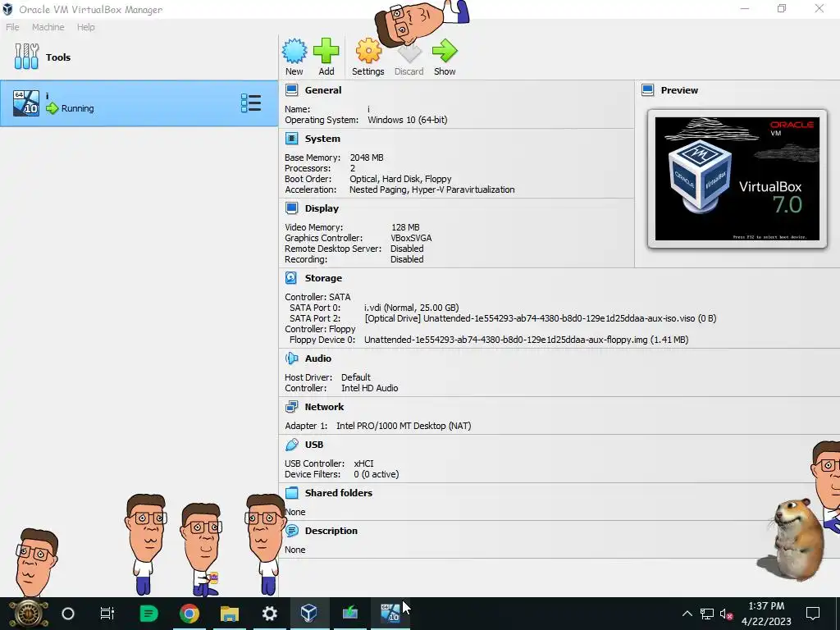Open the VirtualBox cube taskbar icon
The width and height of the screenshot is (840, 630).
click(x=309, y=614)
